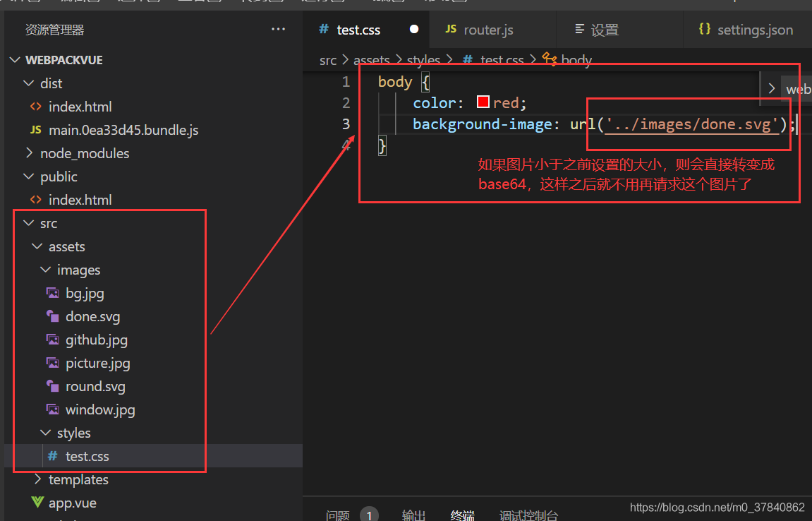Screen dimensions: 812x521
Task: Click line number 1 in the gutter
Action: click(346, 82)
